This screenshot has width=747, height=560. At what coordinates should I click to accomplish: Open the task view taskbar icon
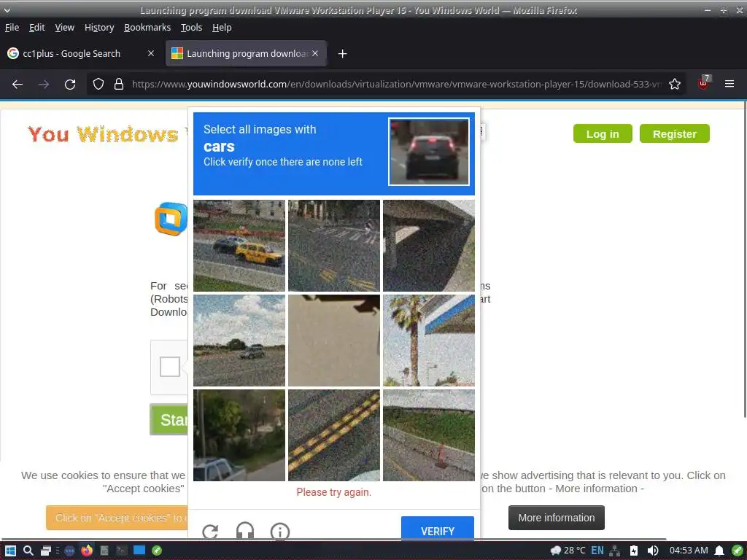pos(46,551)
